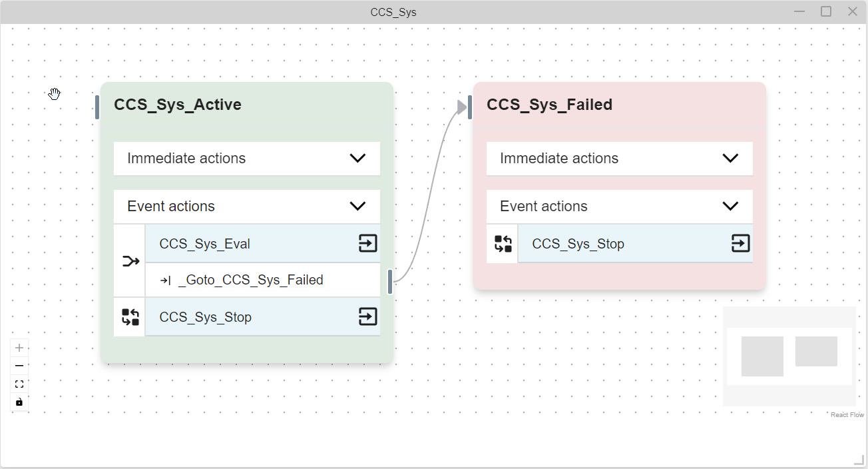Click the merge arrow icon beside CCS_Sys_Eval
This screenshot has height=469, width=868.
[130, 261]
